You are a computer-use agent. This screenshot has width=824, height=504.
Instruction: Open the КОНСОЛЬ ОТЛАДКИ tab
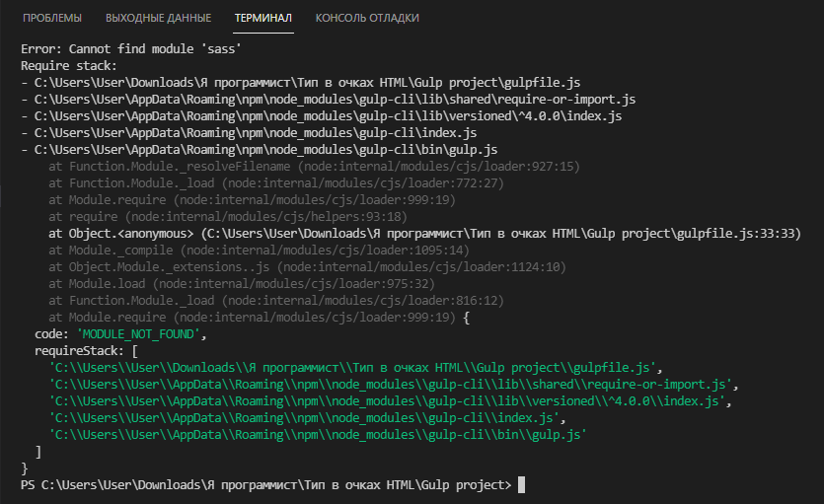click(x=367, y=18)
